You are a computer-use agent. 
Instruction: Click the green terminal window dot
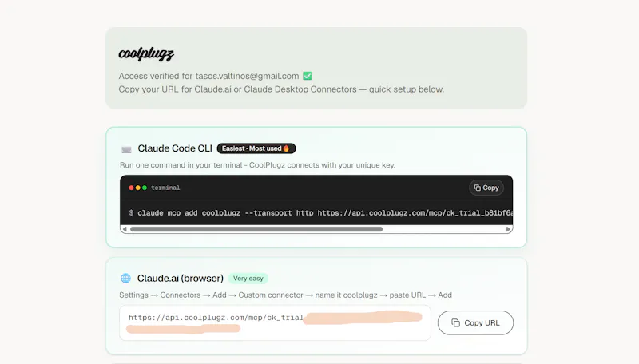click(145, 188)
